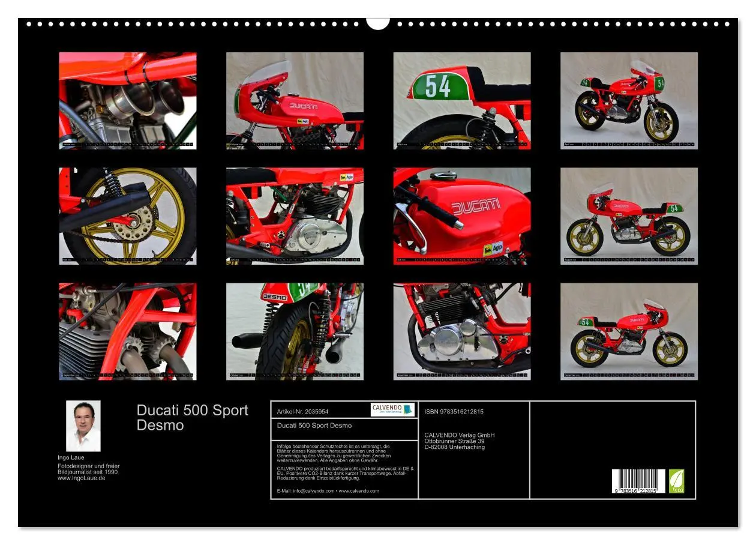The width and height of the screenshot is (756, 545).
Task: Open the carburetor intake trumpets close-up photo
Action: pyautogui.click(x=128, y=100)
